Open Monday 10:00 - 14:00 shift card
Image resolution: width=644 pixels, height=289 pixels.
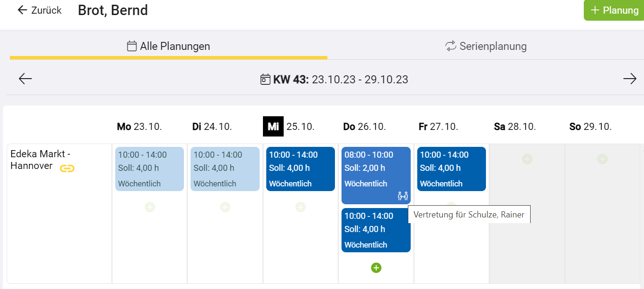click(149, 169)
